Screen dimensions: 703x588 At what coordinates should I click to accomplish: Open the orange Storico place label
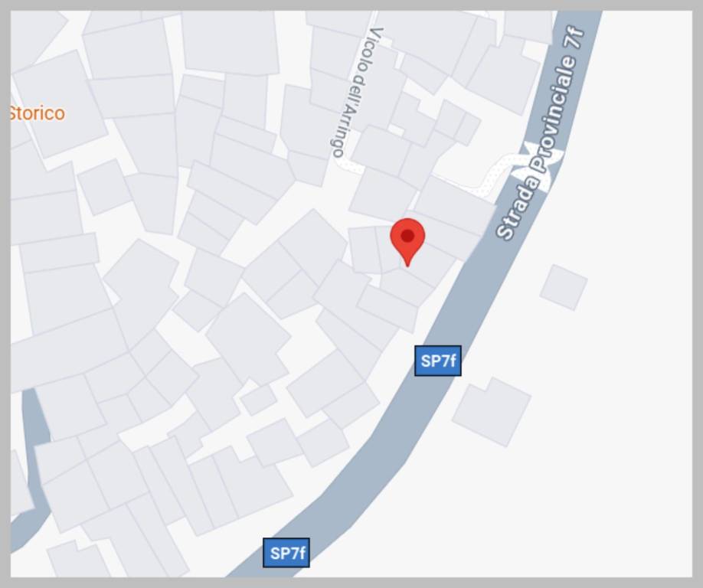tap(38, 113)
